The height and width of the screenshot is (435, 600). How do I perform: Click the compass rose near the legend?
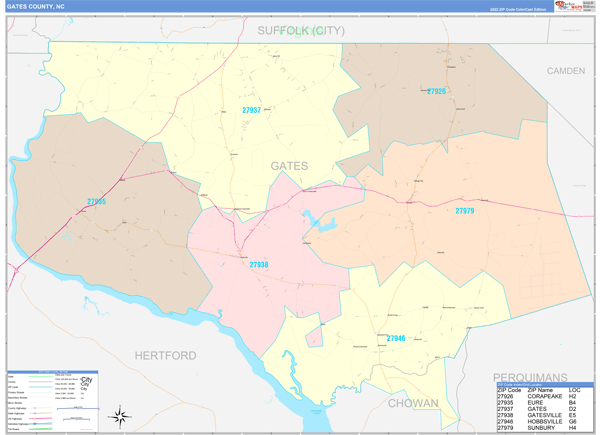click(x=119, y=415)
